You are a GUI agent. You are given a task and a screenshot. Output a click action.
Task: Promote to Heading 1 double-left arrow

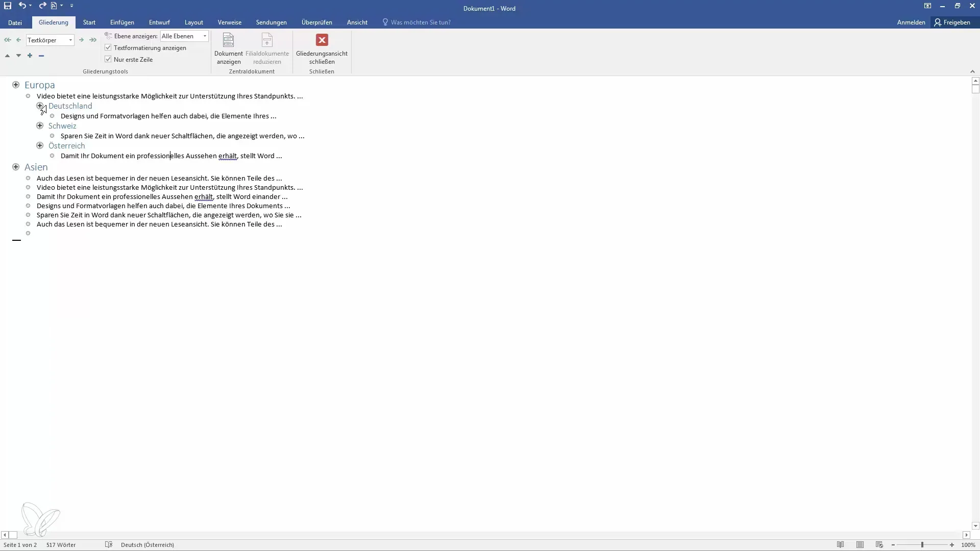tap(8, 40)
